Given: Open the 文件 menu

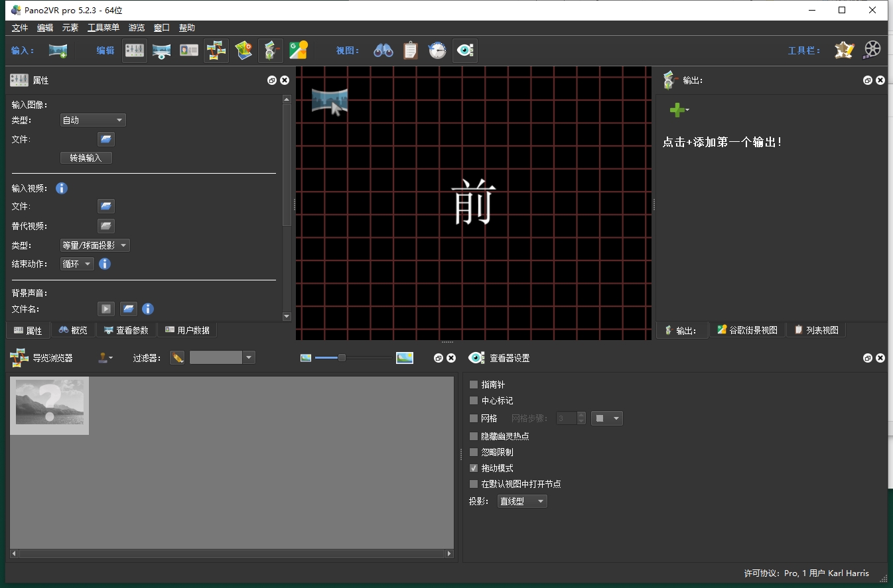Looking at the screenshot, I should click(x=20, y=28).
